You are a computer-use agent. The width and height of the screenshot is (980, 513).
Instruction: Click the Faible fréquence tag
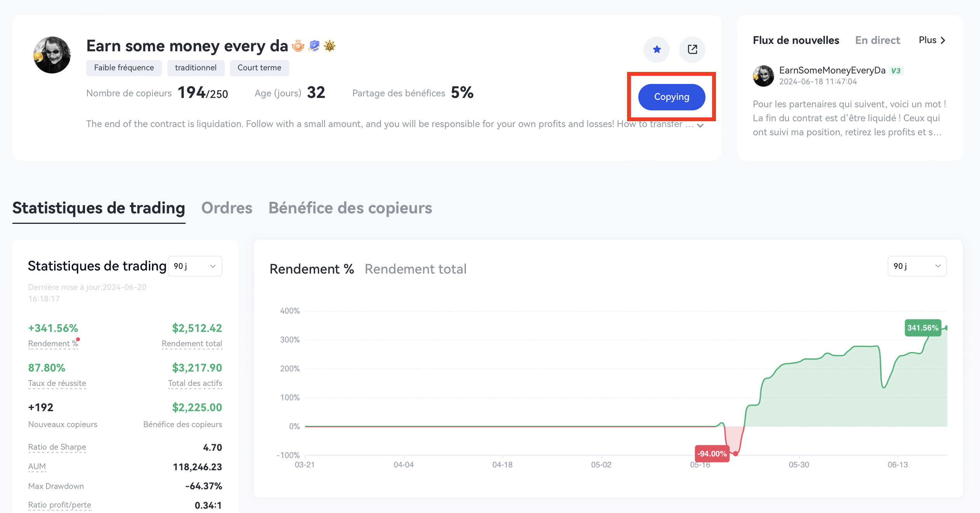(124, 68)
